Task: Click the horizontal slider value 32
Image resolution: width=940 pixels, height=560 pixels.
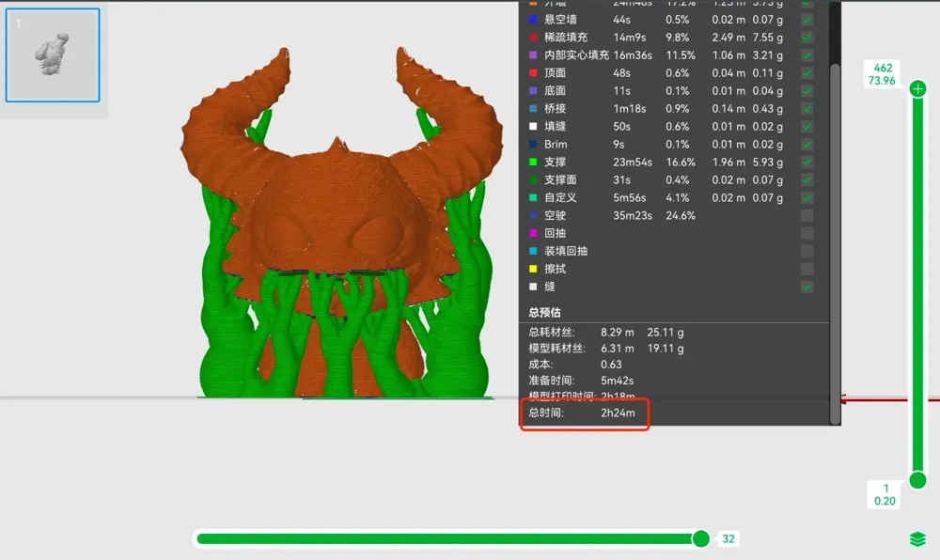Action: pyautogui.click(x=728, y=538)
